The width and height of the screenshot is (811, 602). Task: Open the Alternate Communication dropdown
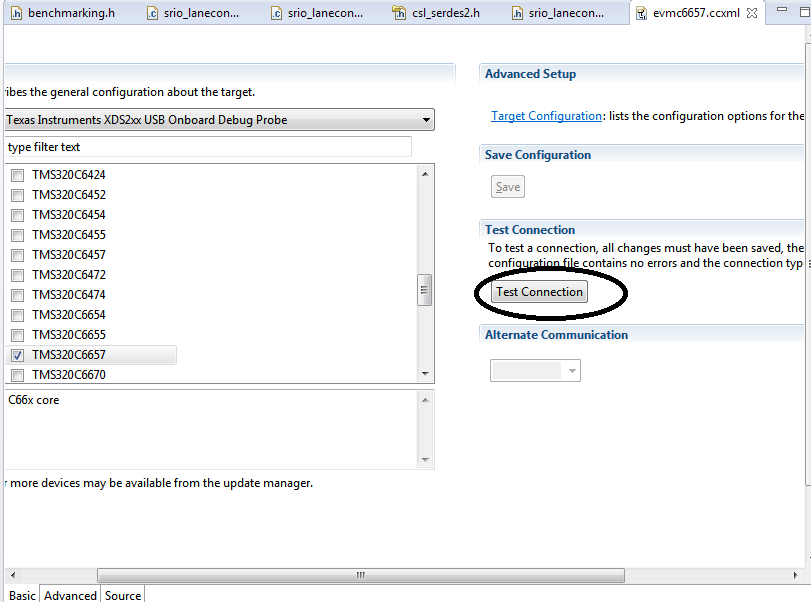(535, 370)
